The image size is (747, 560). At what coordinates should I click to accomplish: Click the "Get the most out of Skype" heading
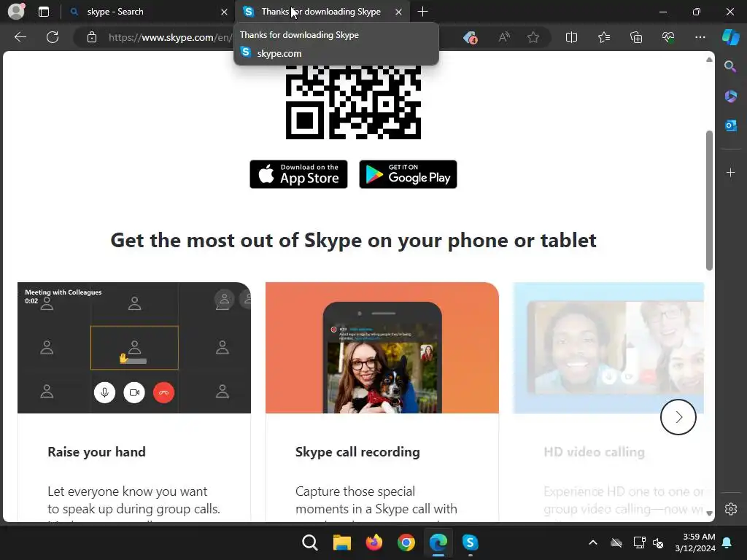(354, 241)
